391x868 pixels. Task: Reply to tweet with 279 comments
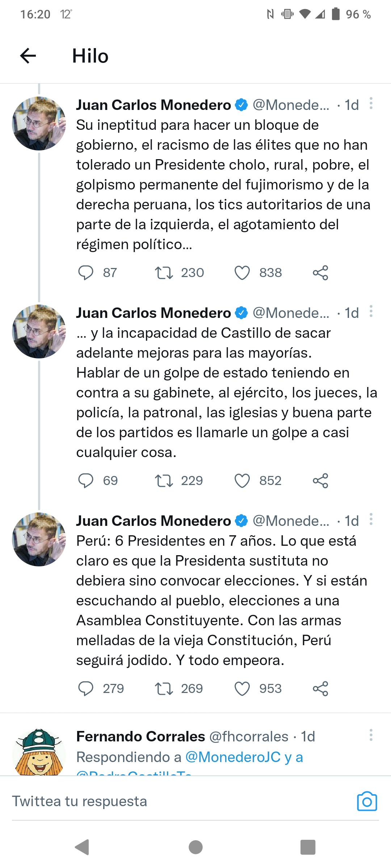(x=86, y=689)
